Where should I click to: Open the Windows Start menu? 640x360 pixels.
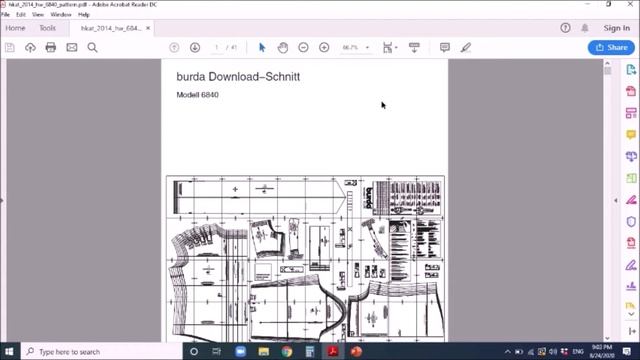[9, 351]
